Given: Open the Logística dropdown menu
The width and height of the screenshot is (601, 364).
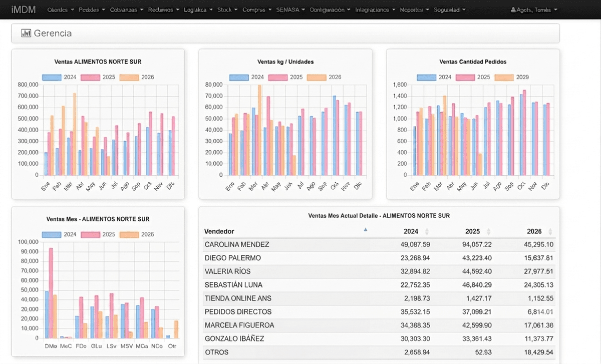Looking at the screenshot, I should click(x=198, y=10).
